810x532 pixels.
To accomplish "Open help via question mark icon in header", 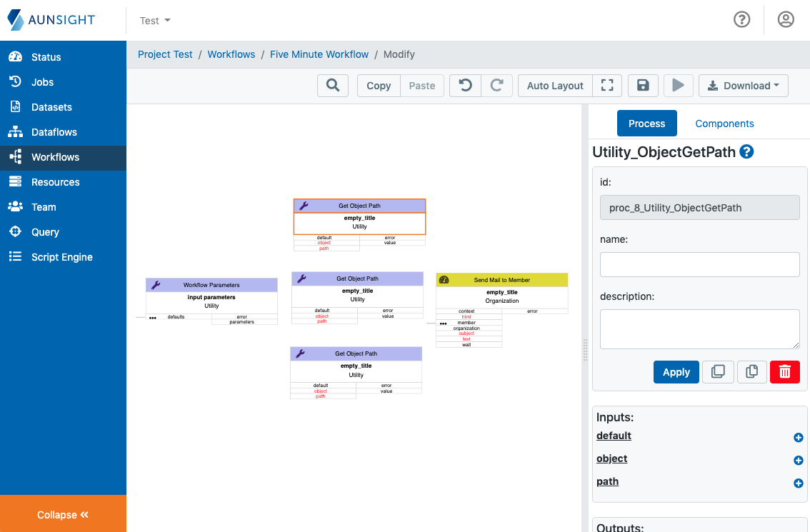I will (742, 20).
